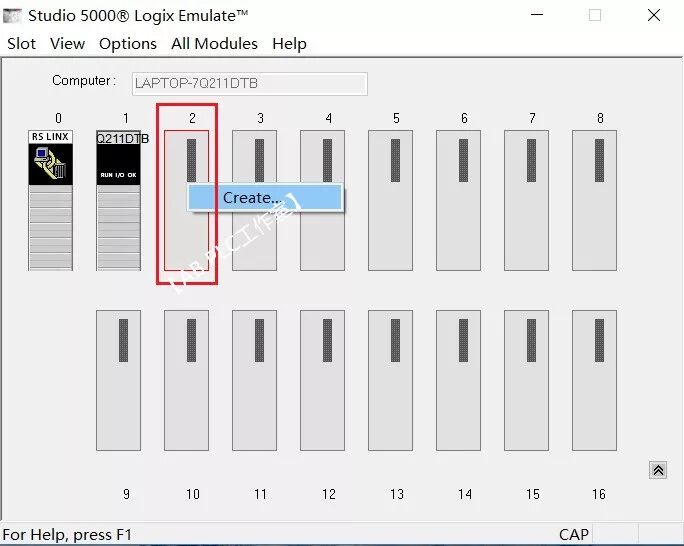This screenshot has width=684, height=546.
Task: Select the Q211DTB controller module in slot 1
Action: (119, 200)
